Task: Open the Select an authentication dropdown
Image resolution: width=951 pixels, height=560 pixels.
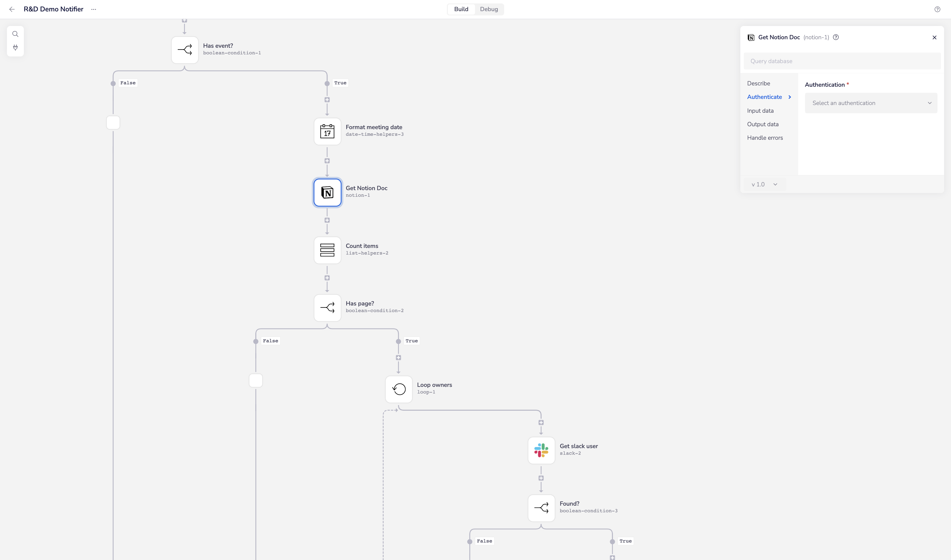Action: tap(871, 103)
